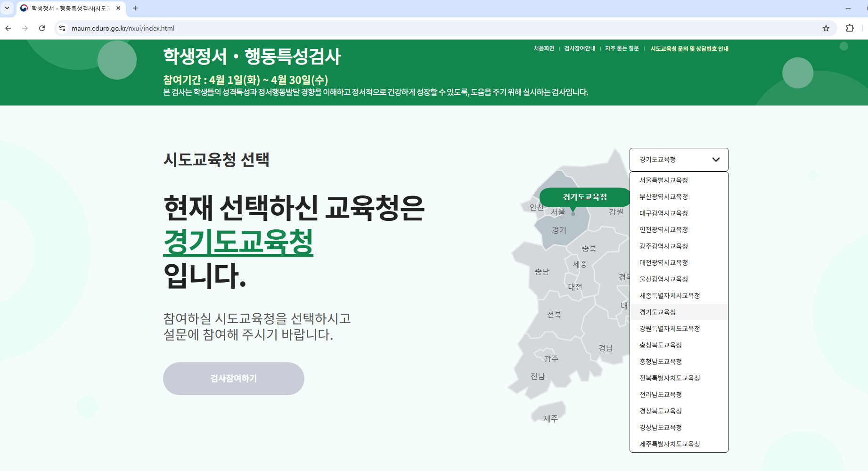Choose 강원특별자치도교육청 option
868x471 pixels.
(679, 329)
